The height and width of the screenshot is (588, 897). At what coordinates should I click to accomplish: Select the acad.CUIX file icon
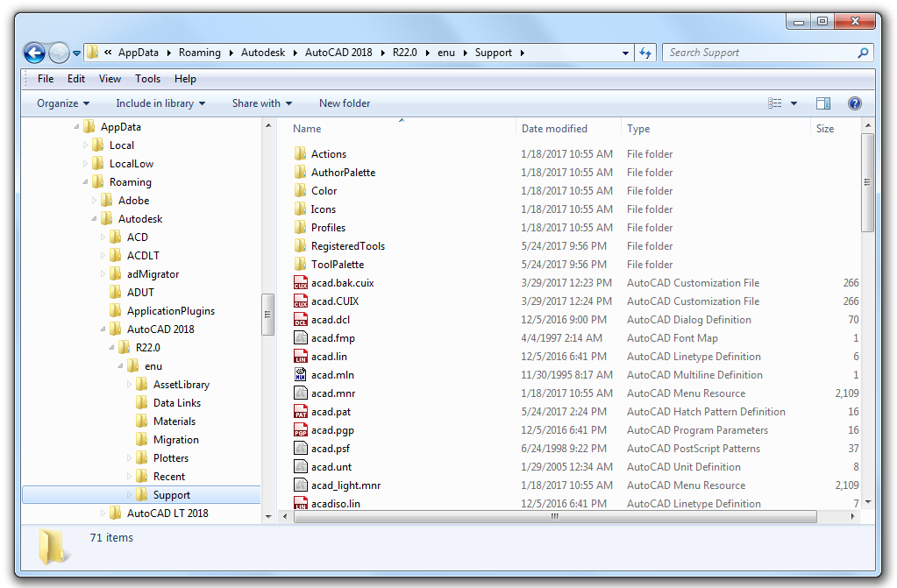coord(301,301)
